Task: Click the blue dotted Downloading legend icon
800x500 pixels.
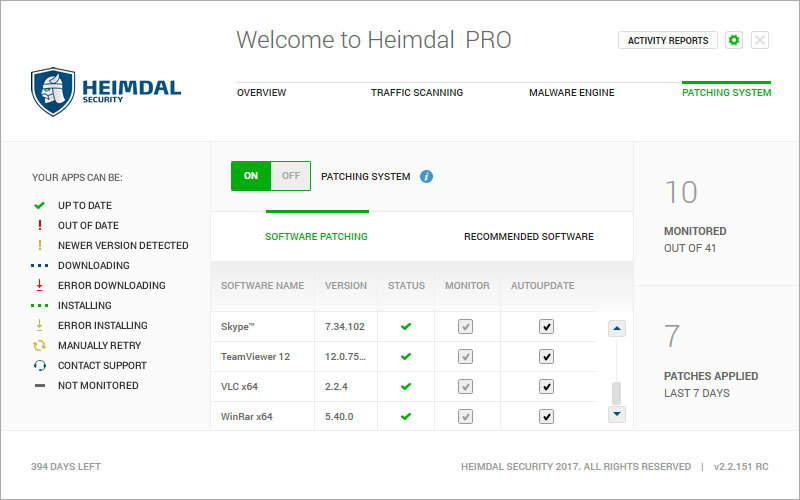Action: (39, 265)
